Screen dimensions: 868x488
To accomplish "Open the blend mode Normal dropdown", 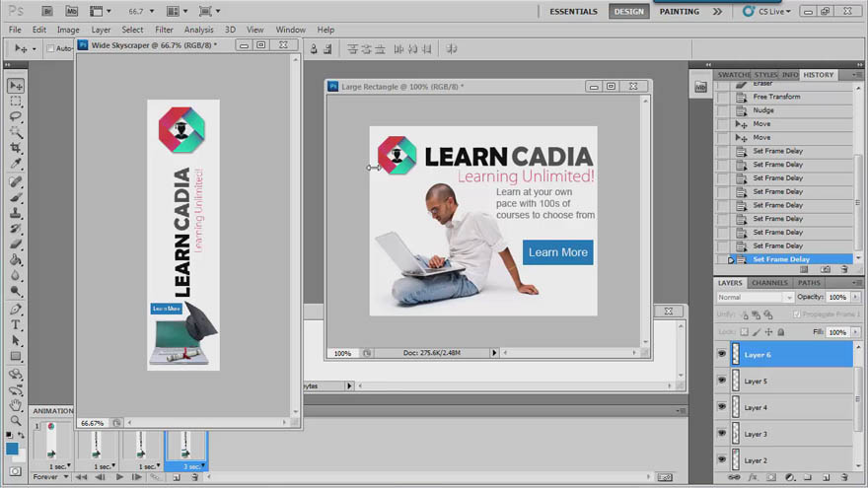I will (755, 297).
